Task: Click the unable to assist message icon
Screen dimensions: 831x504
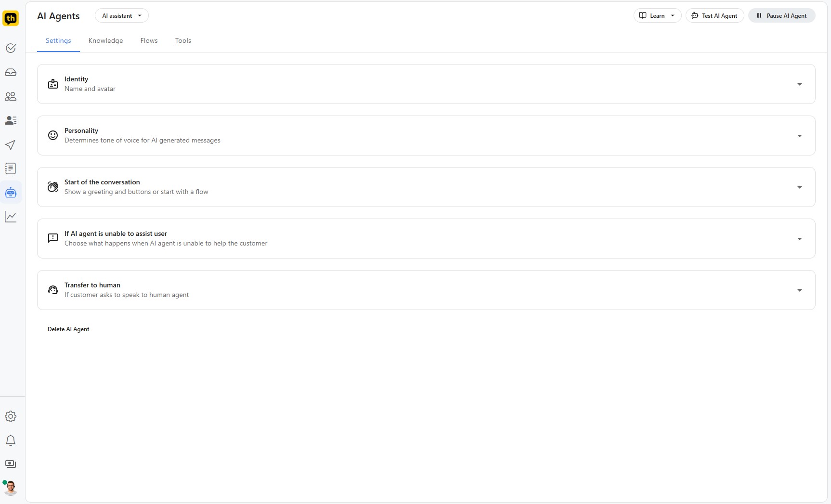Action: tap(53, 238)
